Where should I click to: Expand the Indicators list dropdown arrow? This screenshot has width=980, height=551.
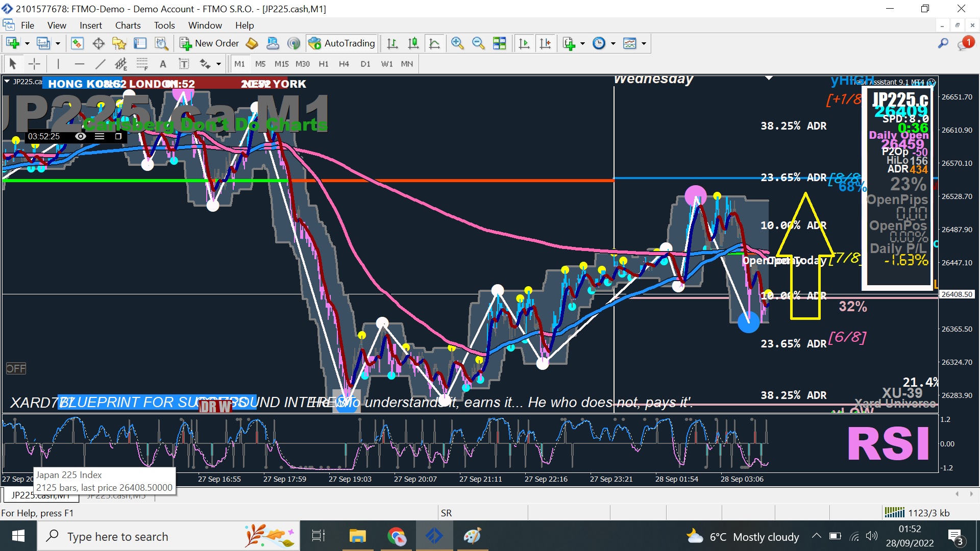click(x=582, y=43)
